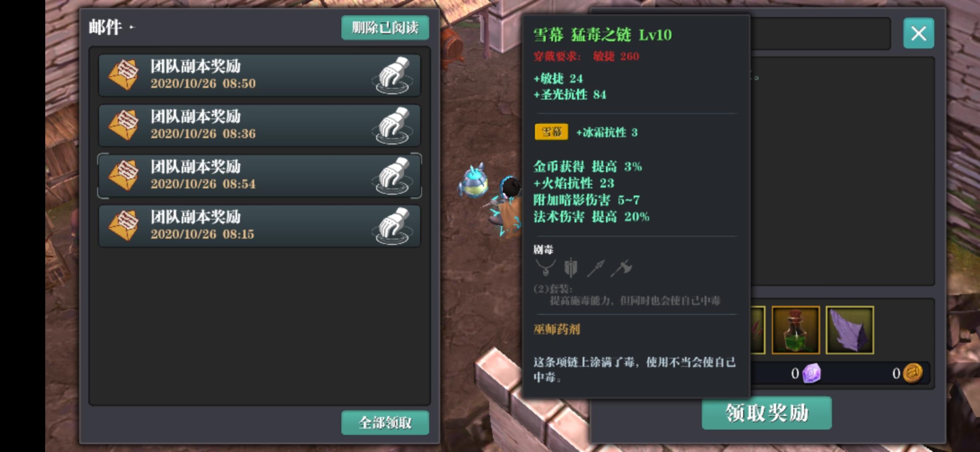Select the 08:54 团队副本奖励 mail entry
980x452 pixels.
pos(260,176)
